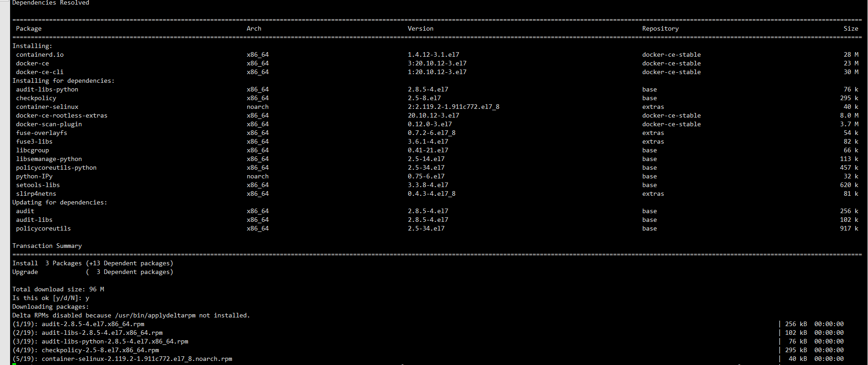Select docker-ce-rootless-extras package name

click(x=62, y=115)
